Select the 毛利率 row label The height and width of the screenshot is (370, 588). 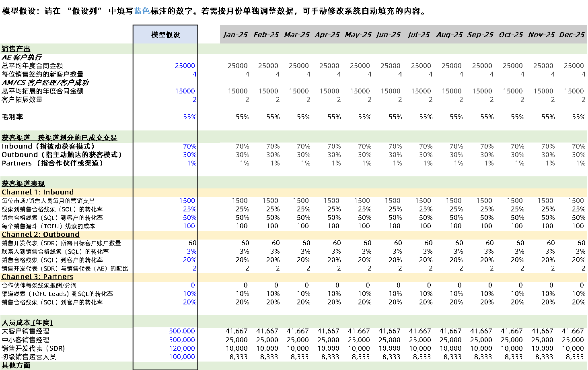tap(12, 117)
